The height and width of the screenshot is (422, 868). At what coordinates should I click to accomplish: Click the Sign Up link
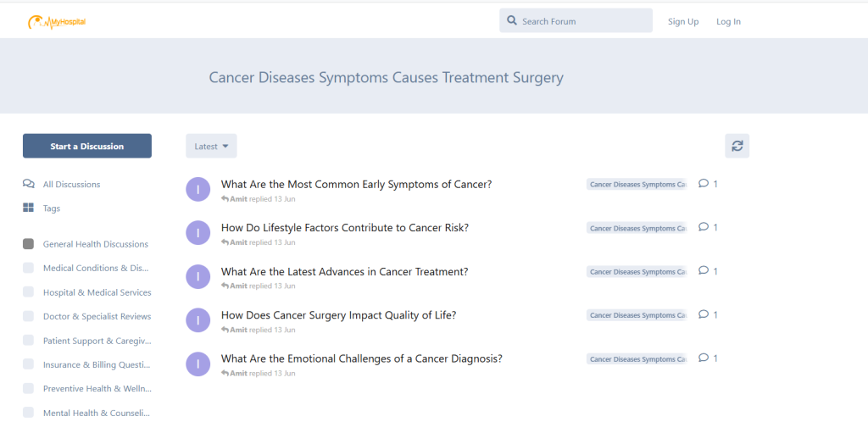[x=682, y=22]
